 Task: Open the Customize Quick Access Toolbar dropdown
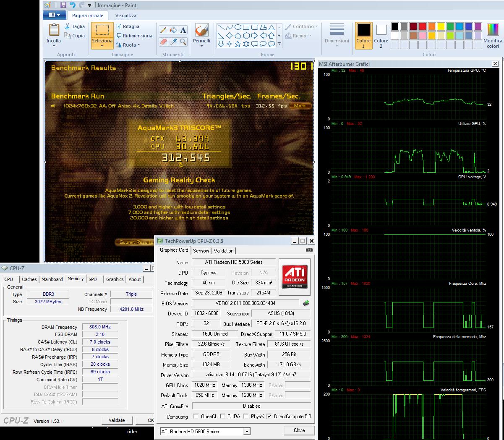90,5
